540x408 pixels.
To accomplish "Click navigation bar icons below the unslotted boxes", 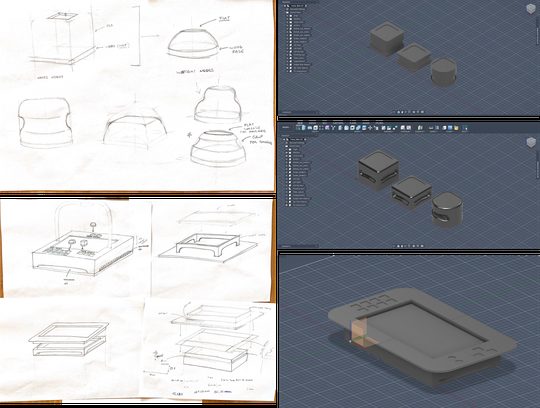I will click(410, 112).
